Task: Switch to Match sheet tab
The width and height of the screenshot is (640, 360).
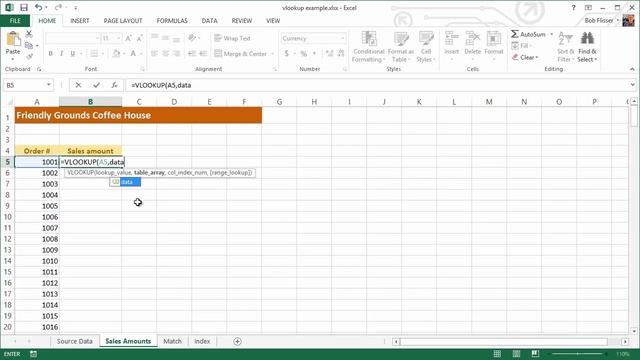Action: (x=172, y=341)
